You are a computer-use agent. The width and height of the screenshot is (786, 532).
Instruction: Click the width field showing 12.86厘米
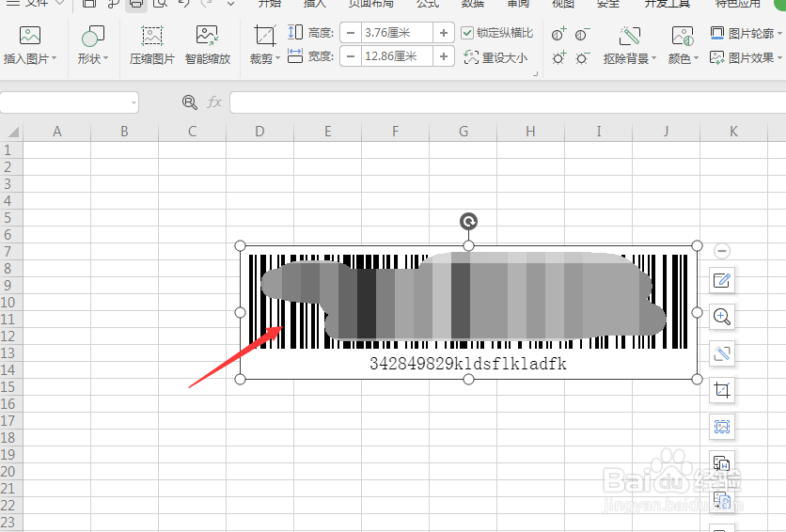[x=397, y=56]
